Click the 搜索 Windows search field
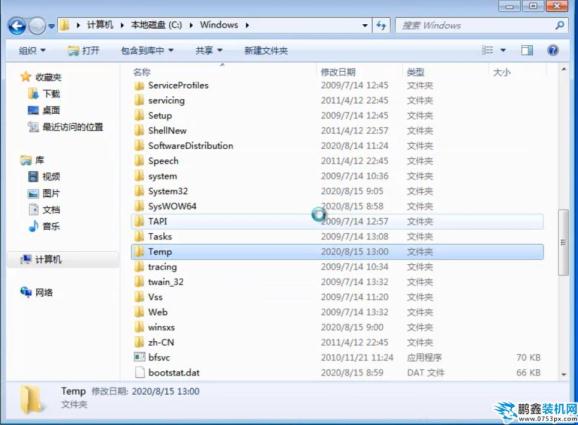 pos(476,25)
